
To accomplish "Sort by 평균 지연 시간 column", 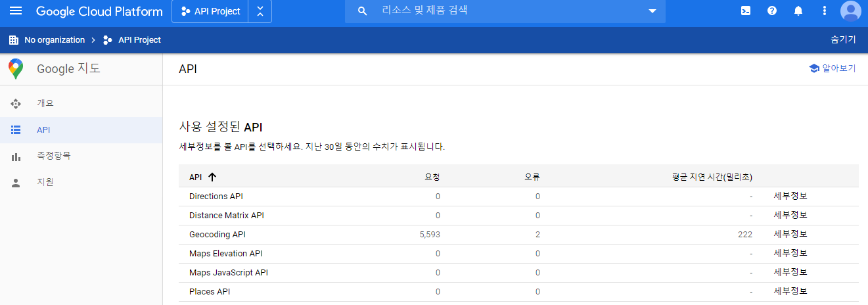I will (712, 177).
